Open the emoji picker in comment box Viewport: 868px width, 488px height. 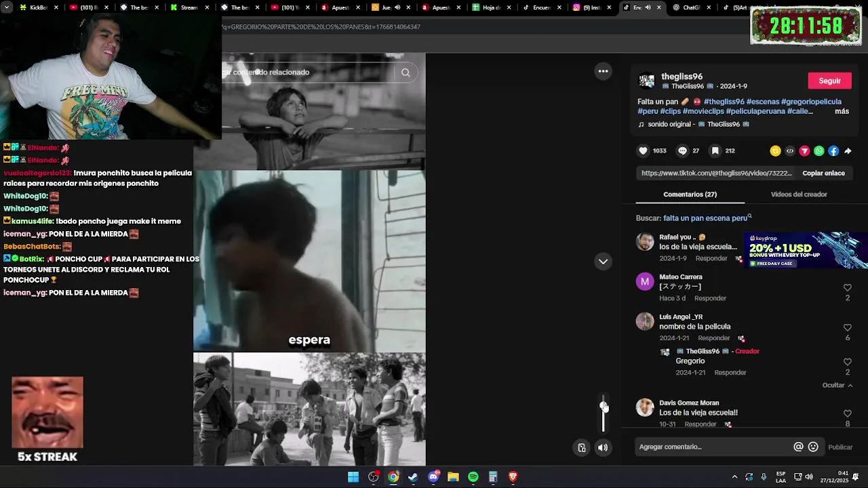[x=813, y=447]
